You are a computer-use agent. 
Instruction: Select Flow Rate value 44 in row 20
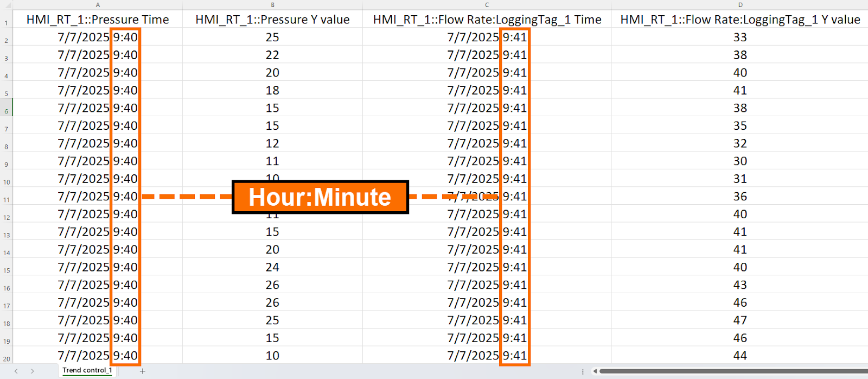740,355
